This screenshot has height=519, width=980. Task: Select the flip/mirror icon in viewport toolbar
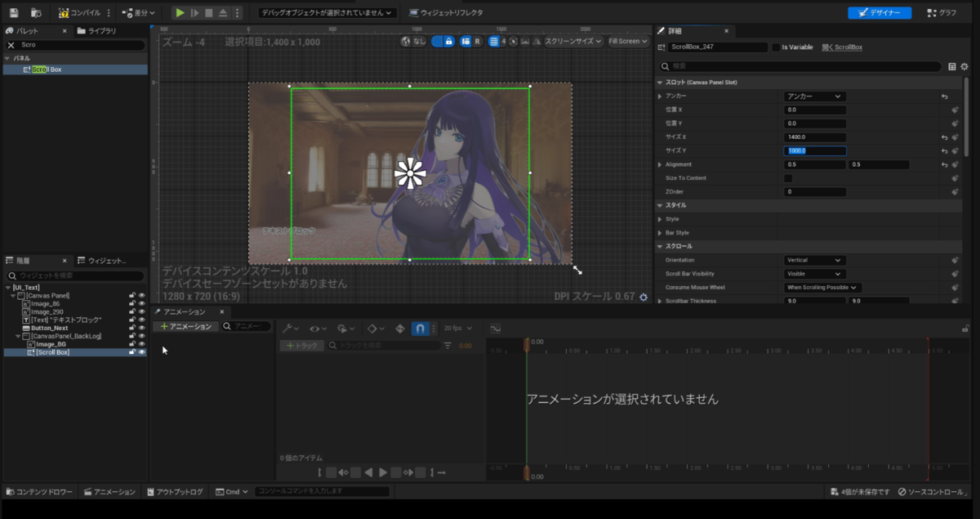coord(538,41)
